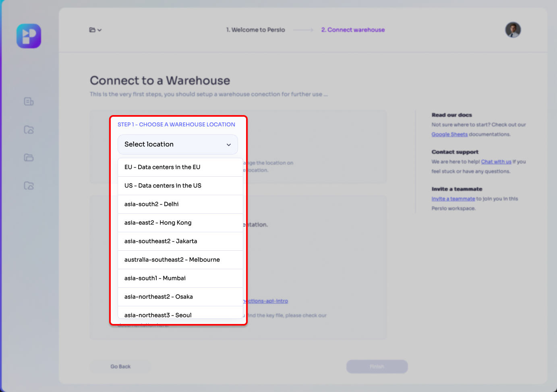Click the Go Back button
The height and width of the screenshot is (392, 557).
(x=120, y=366)
